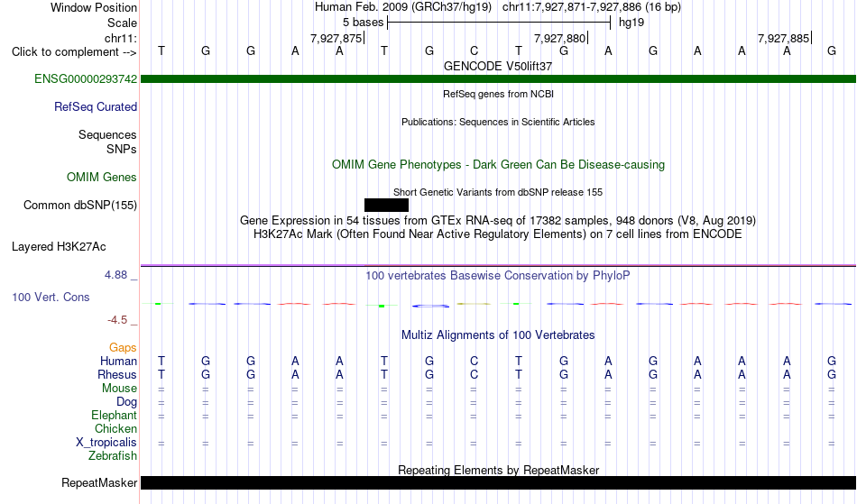Click 'Human Feb. 2009 (GRCh37/hg19)' assembly text
Viewport: 857px width, 504px height.
pos(403,7)
